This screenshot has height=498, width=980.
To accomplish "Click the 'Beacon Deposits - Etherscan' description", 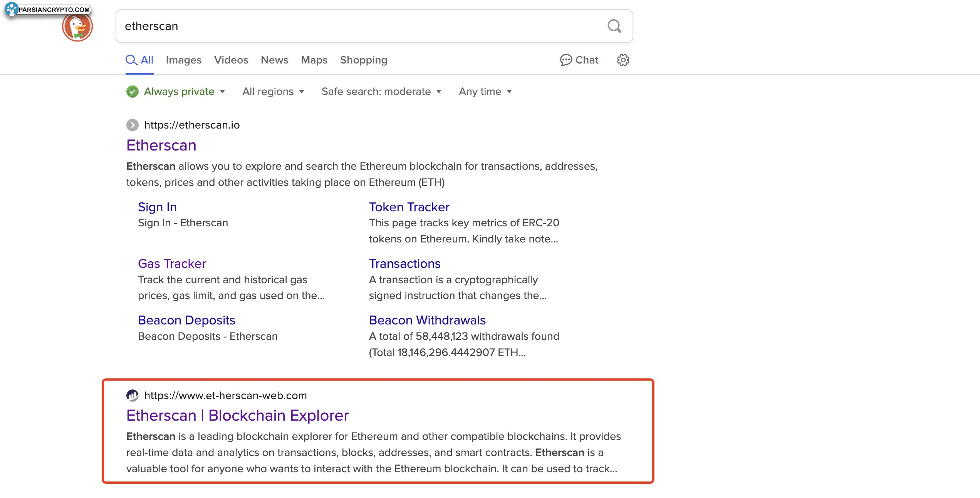I will 208,336.
